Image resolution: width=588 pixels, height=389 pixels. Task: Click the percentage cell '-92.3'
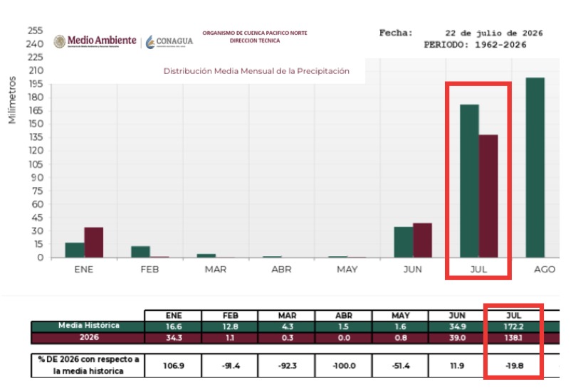pyautogui.click(x=288, y=366)
